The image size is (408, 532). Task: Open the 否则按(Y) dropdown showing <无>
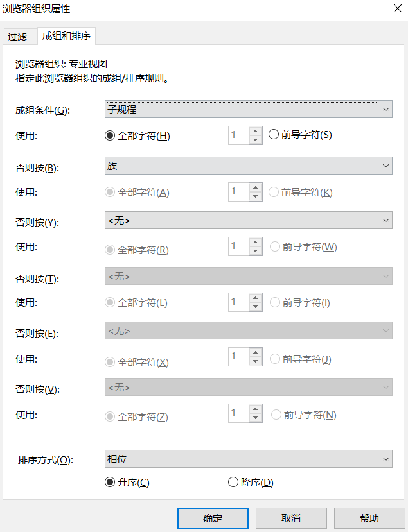(248, 221)
